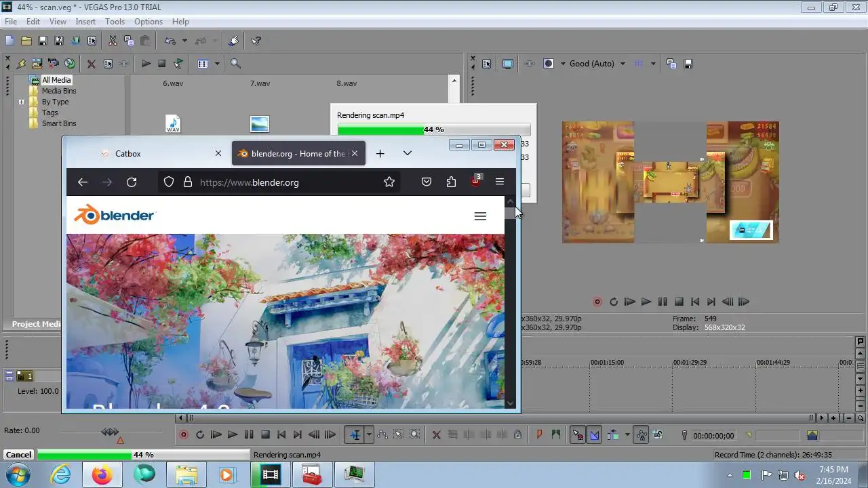This screenshot has height=488, width=868.
Task: Toggle Lock Envelopes to Events button
Action: [641, 435]
